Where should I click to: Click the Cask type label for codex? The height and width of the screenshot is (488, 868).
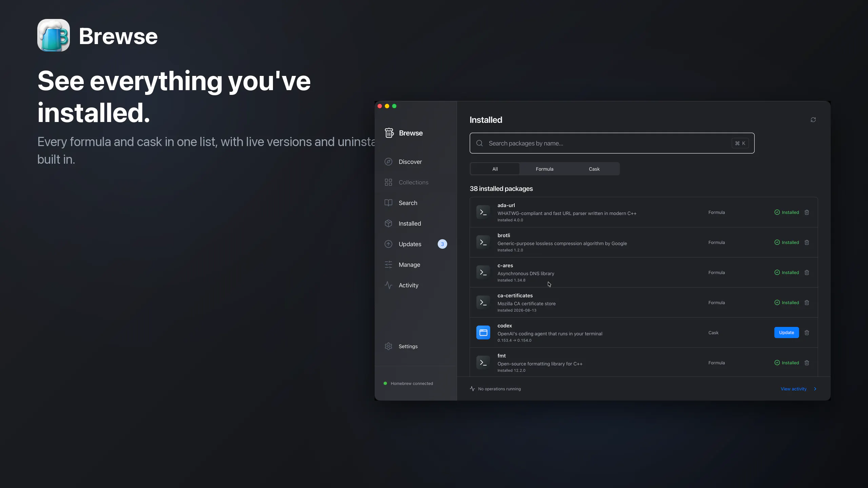tap(713, 332)
